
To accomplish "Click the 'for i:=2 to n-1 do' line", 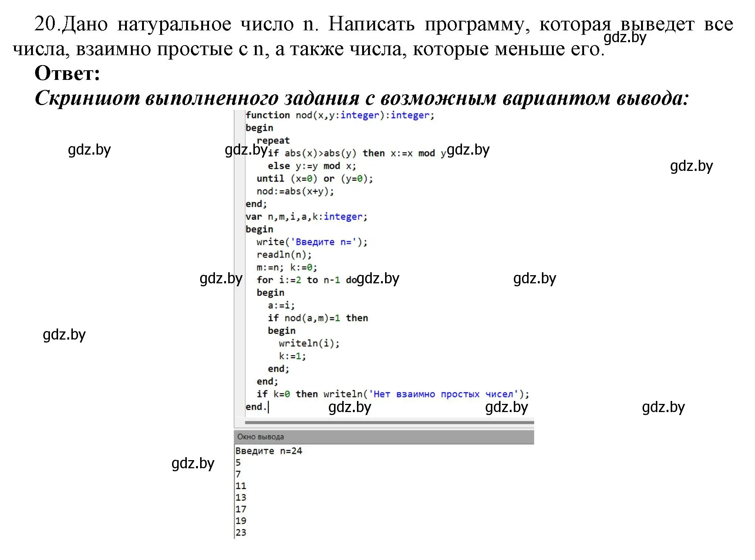I will (306, 280).
